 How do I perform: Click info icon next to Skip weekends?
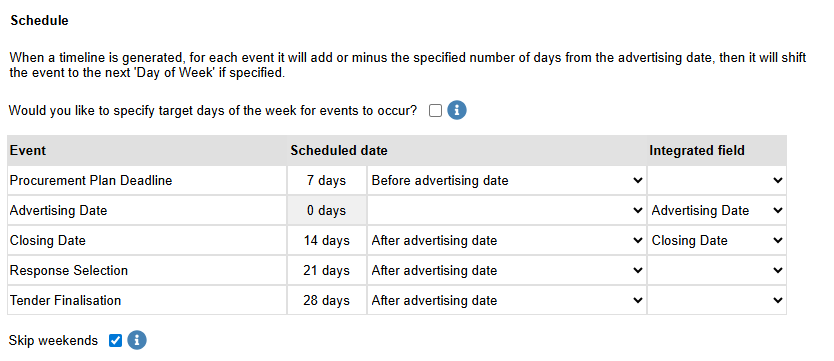137,340
